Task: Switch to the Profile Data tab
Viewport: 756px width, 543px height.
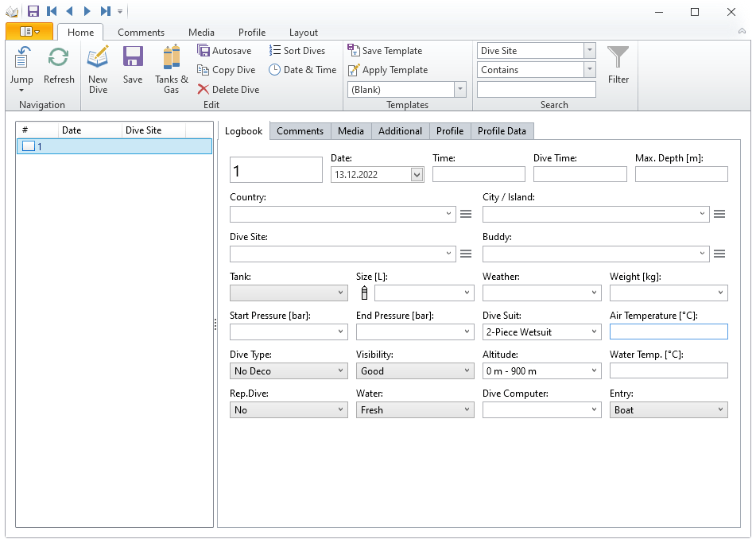Action: [x=502, y=131]
